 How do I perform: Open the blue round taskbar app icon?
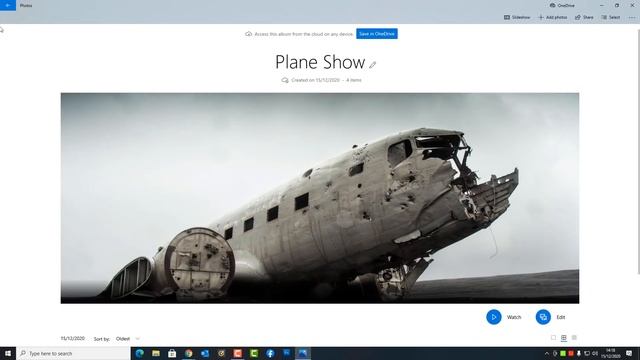point(270,353)
